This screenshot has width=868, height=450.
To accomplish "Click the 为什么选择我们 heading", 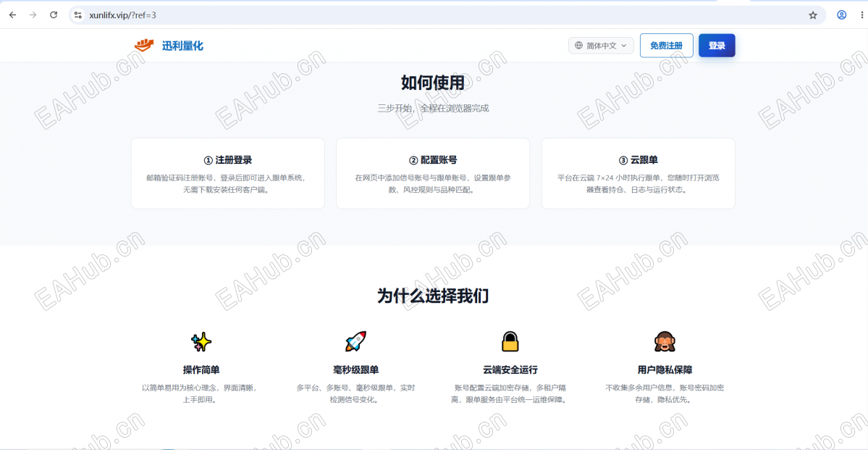I will [433, 296].
